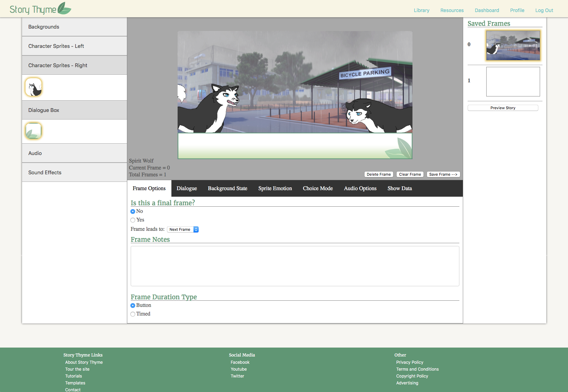Click the Clear Frame button
Viewport: 568px width, 392px height.
click(x=410, y=174)
